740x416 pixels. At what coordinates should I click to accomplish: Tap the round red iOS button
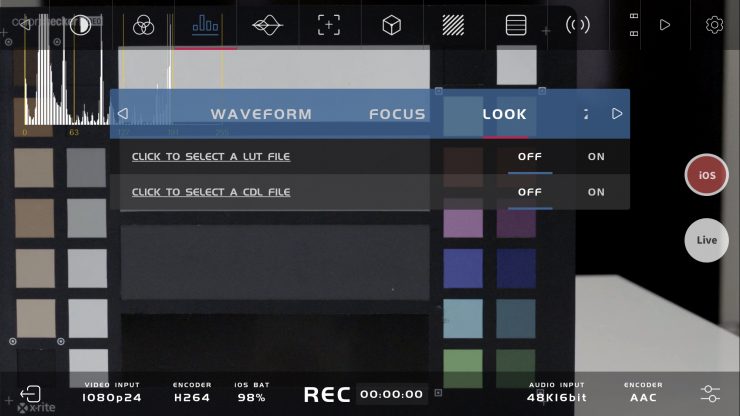pos(706,175)
